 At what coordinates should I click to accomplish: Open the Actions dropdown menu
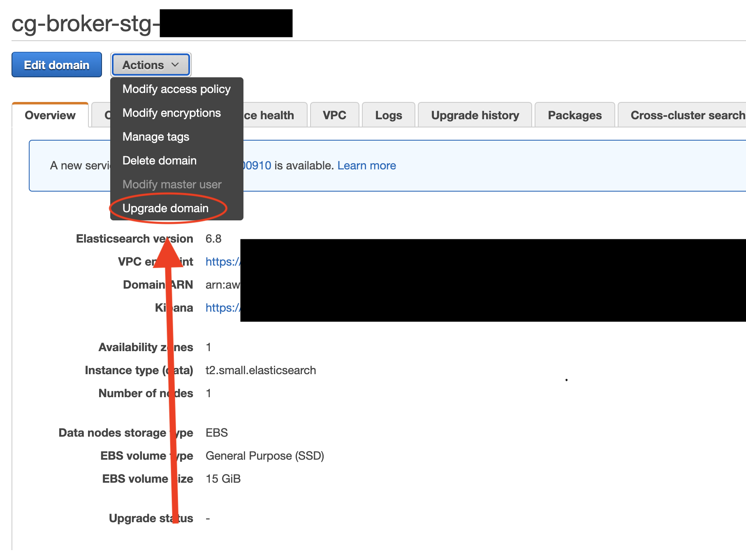coord(151,65)
